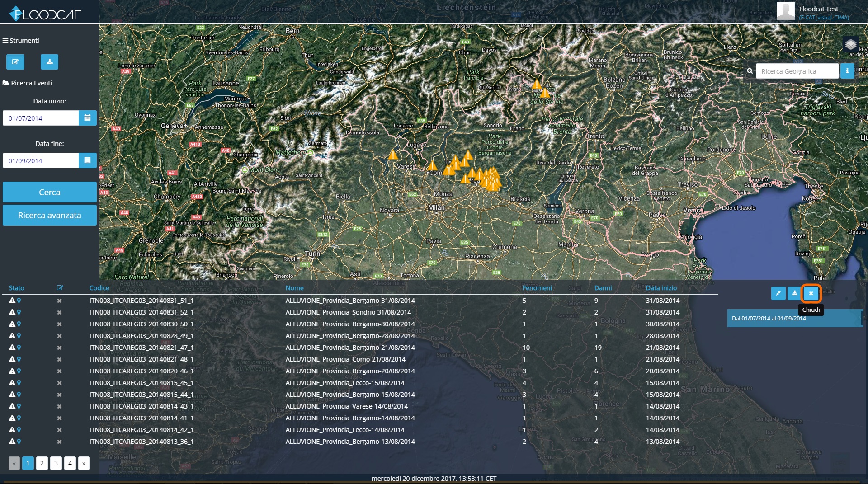
Task: Open Ricerca avanzata
Action: pyautogui.click(x=50, y=215)
